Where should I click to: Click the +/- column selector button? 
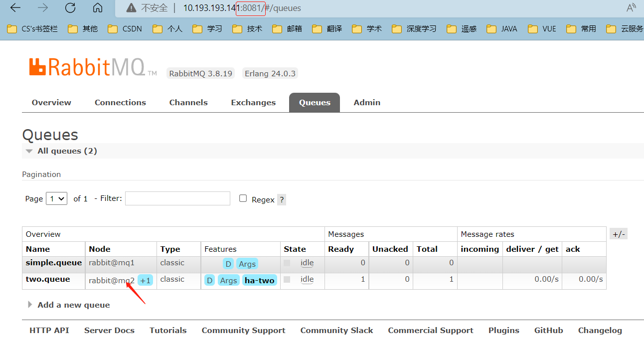click(619, 234)
